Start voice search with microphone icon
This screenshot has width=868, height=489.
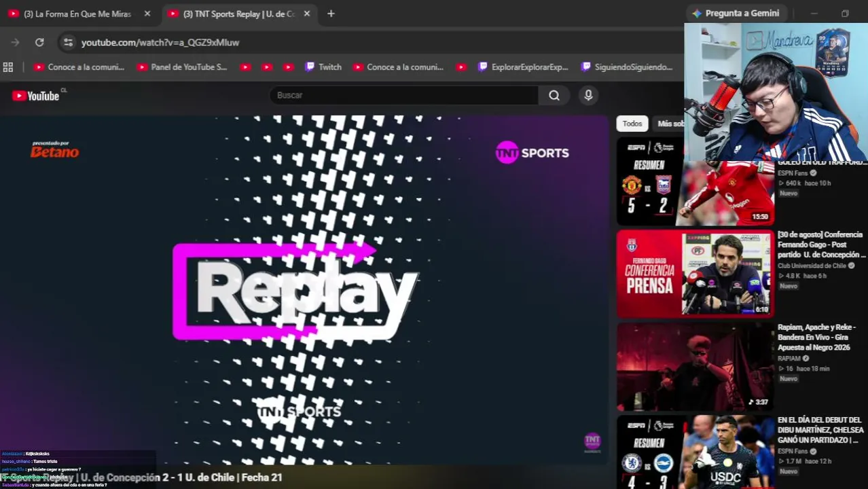[589, 95]
